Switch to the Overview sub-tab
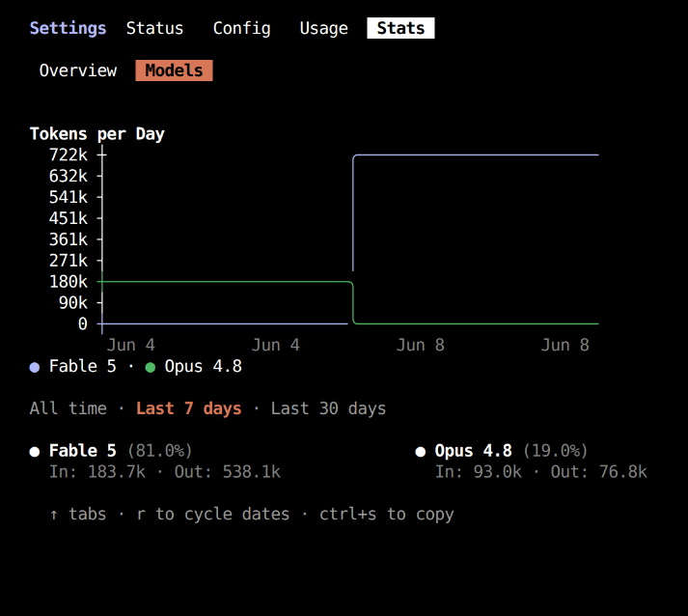The height and width of the screenshot is (616, 688). click(78, 70)
